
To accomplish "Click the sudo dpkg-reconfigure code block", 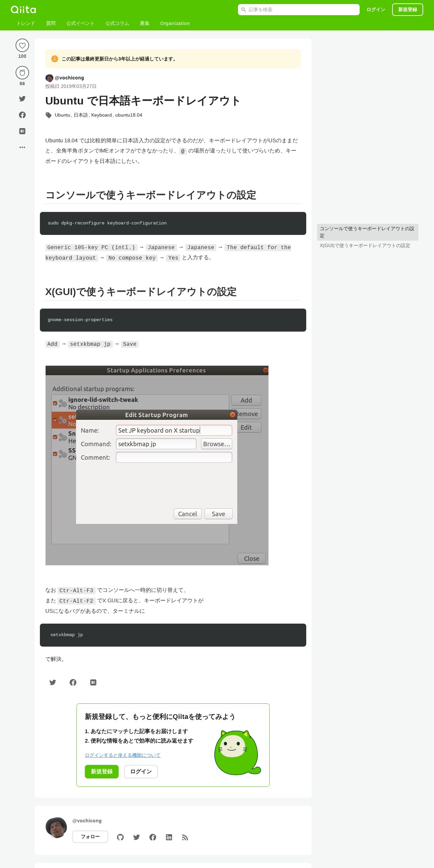I will [173, 223].
